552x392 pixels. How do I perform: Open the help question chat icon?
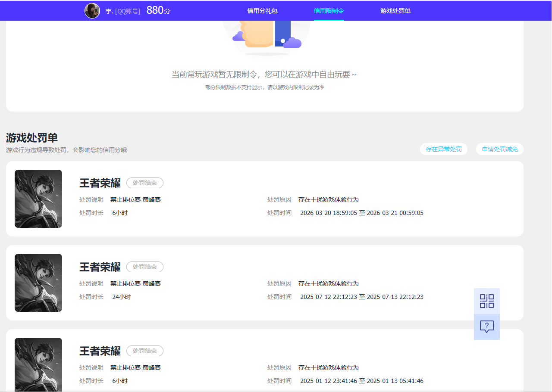pyautogui.click(x=487, y=327)
